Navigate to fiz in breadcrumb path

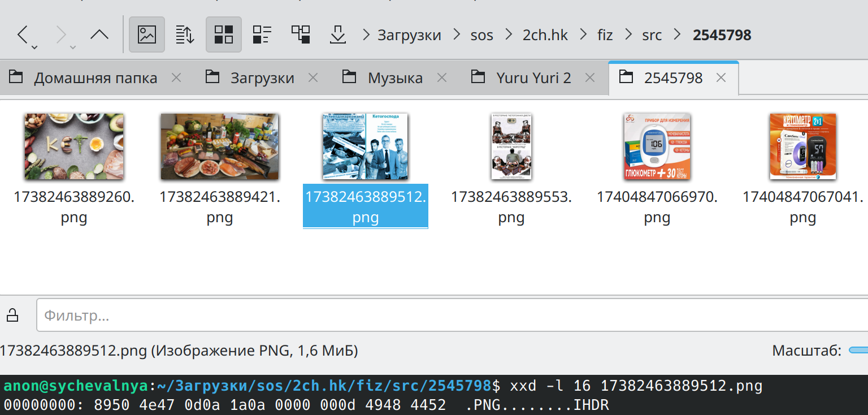[x=605, y=35]
